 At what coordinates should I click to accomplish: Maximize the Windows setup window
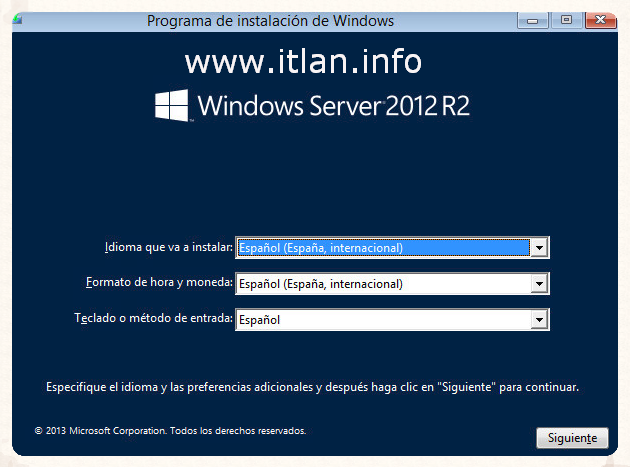pos(566,19)
